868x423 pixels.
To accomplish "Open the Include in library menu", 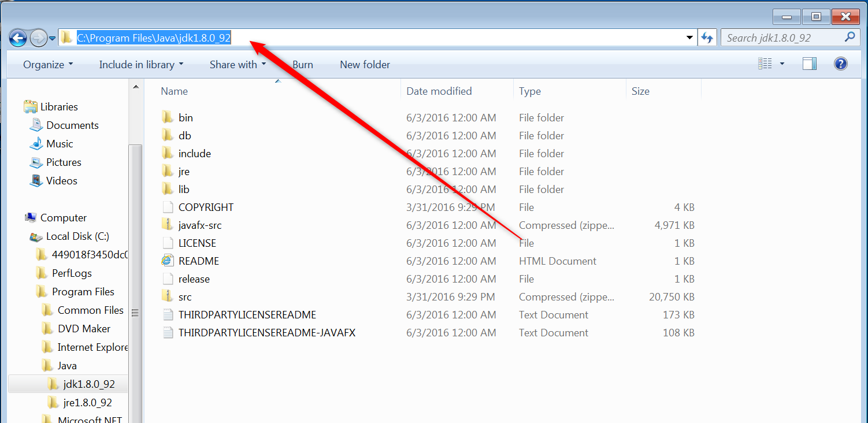I will (x=141, y=65).
